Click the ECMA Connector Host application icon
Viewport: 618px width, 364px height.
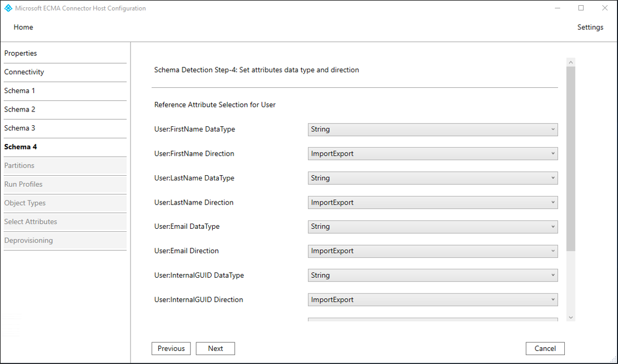[x=7, y=8]
